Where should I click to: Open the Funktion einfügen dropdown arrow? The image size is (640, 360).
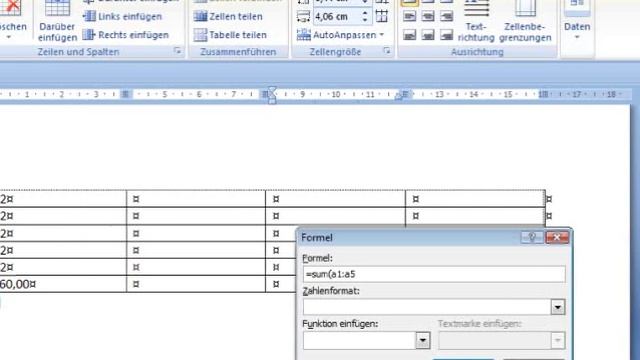[423, 340]
